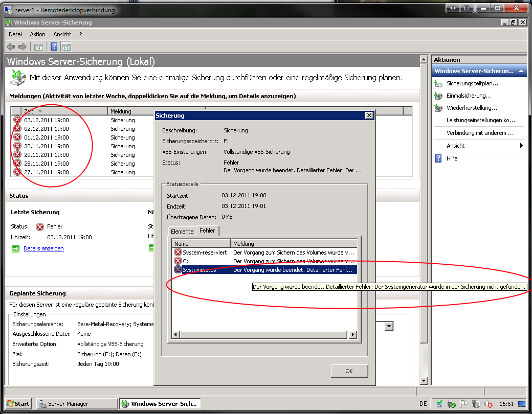Click Sicherungszeitplan... action
Screen dimensions: 532x414
point(472,83)
